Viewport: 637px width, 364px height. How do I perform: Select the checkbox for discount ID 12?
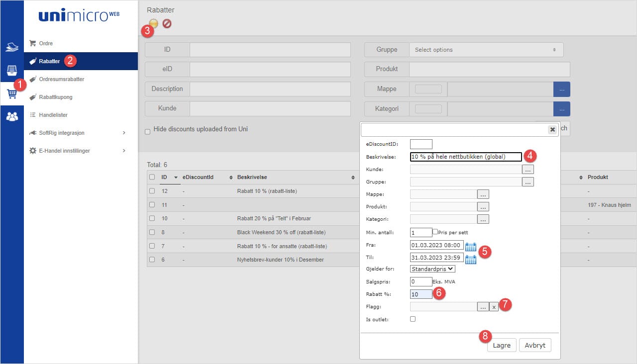tap(152, 191)
